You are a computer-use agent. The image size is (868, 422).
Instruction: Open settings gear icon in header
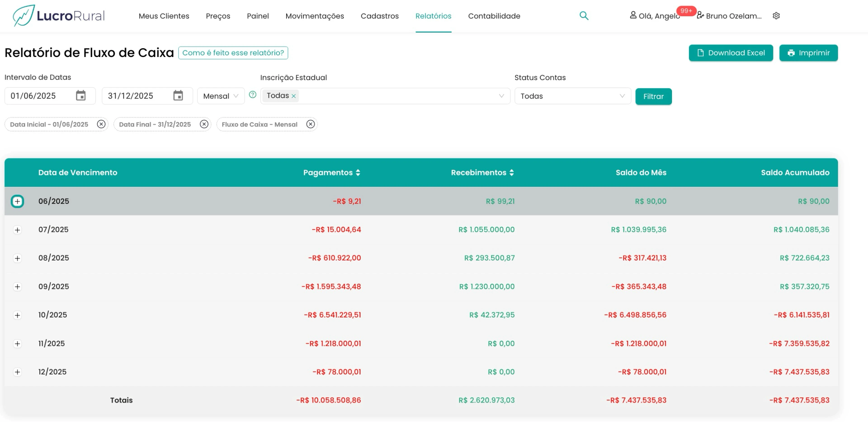776,16
